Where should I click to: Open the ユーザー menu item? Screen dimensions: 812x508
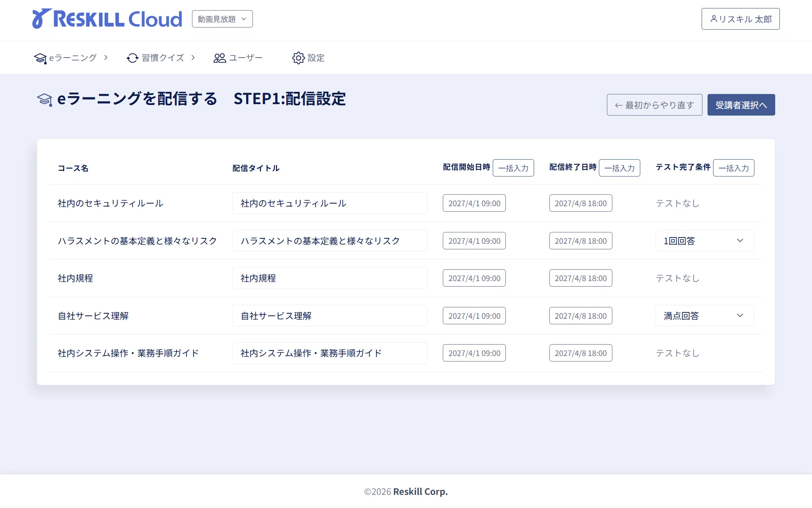coord(238,58)
